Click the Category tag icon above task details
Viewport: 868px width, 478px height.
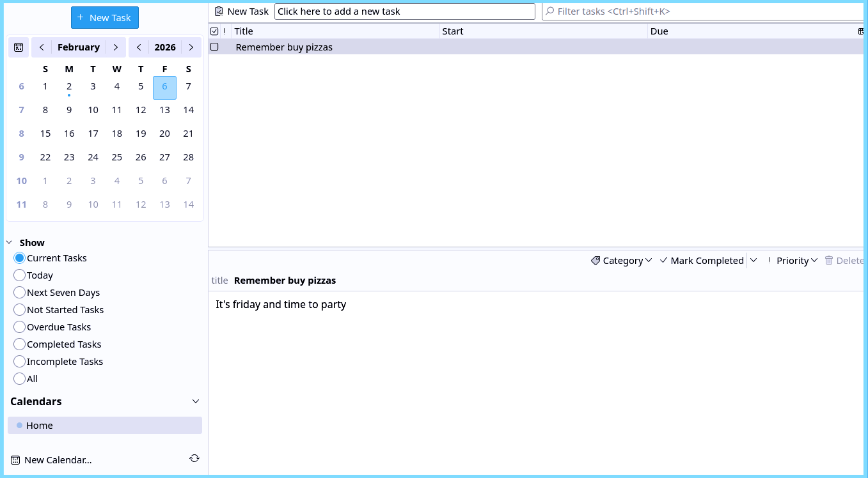(596, 260)
